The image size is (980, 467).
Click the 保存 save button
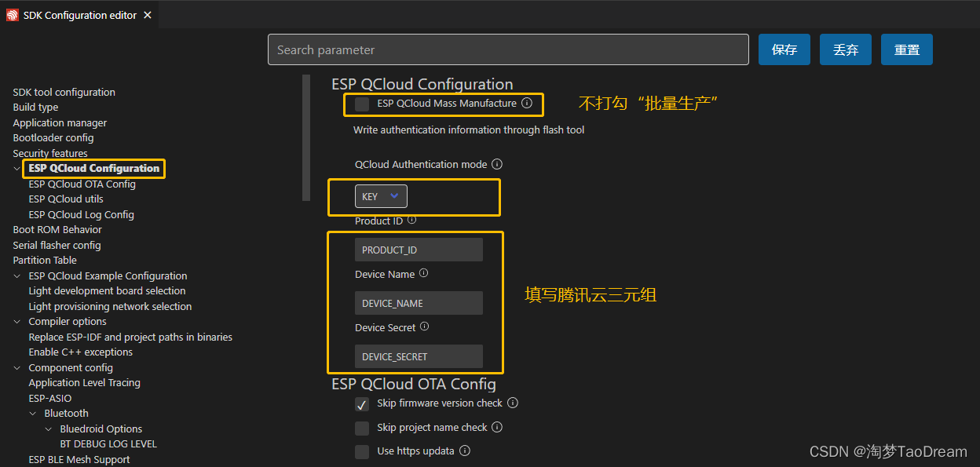pos(784,49)
